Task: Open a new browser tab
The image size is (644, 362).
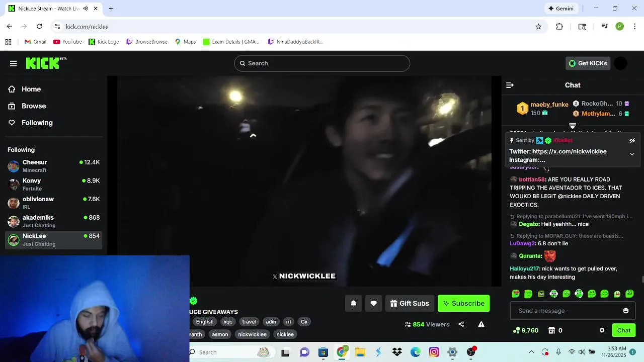Action: coord(111,9)
